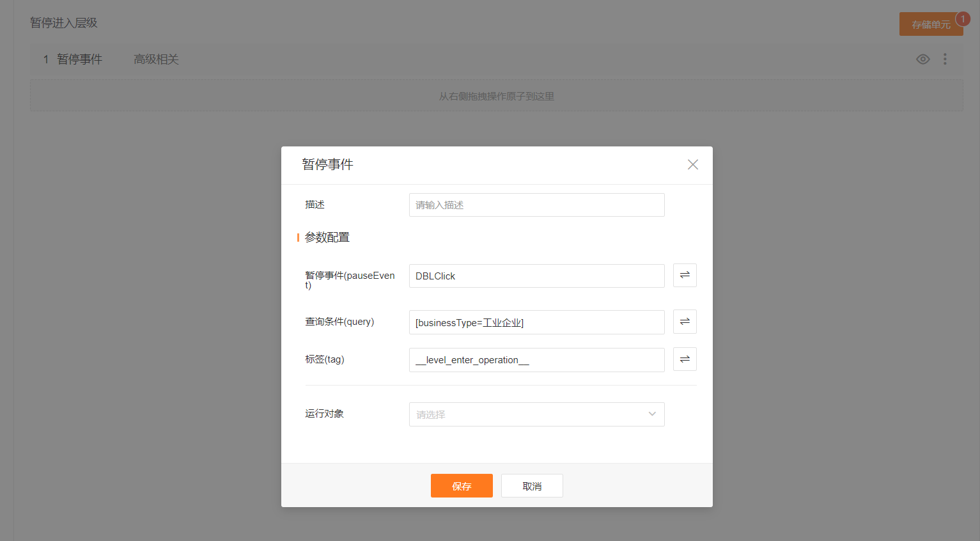The width and height of the screenshot is (980, 541).
Task: Click the chevron arrow of the 运行对象 select
Action: coord(652,414)
